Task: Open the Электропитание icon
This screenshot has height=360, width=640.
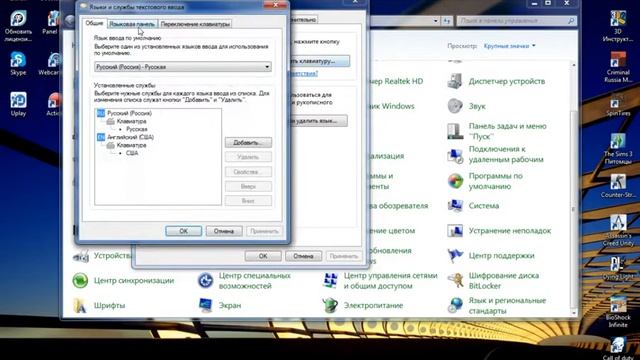Action: (x=330, y=305)
